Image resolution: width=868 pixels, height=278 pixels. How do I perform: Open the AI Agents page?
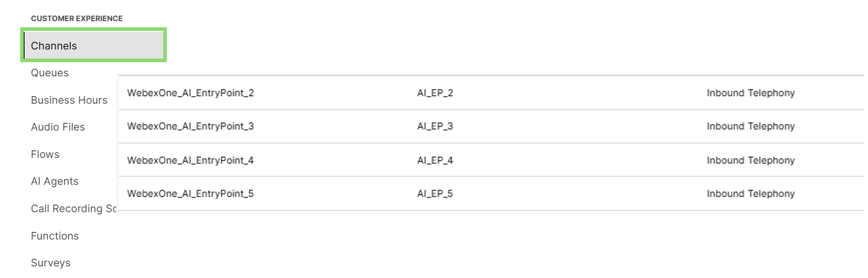pos(55,181)
